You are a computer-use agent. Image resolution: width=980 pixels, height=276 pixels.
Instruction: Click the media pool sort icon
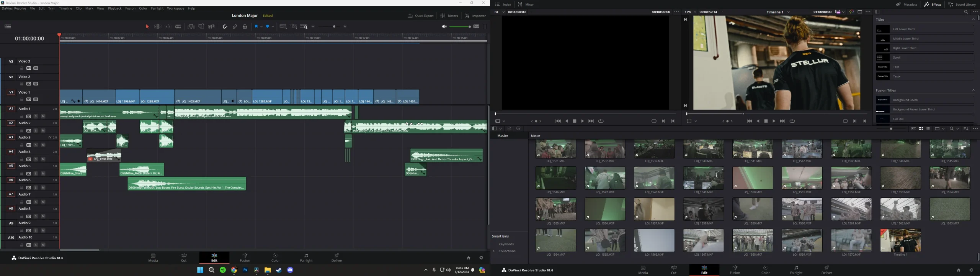click(966, 129)
